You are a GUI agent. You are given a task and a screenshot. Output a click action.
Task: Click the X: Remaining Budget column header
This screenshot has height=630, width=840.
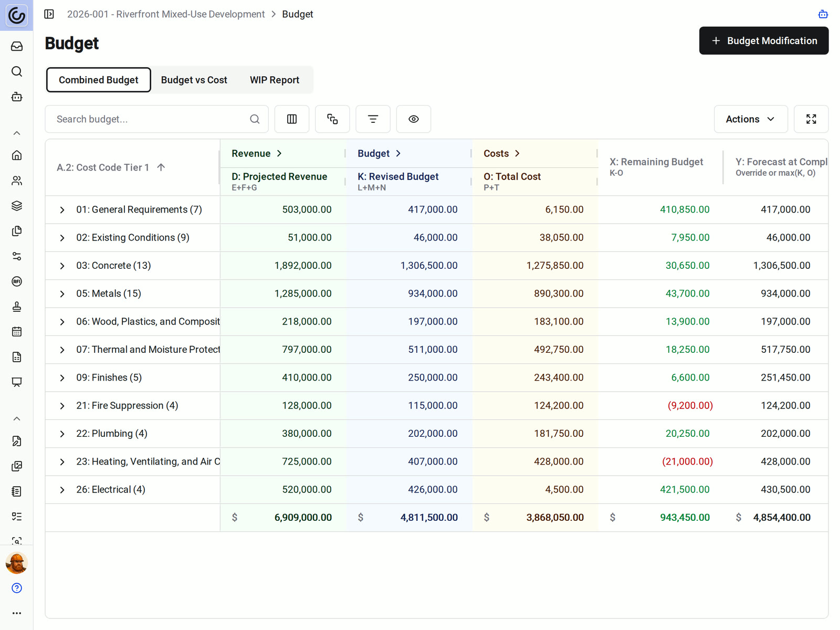point(656,166)
